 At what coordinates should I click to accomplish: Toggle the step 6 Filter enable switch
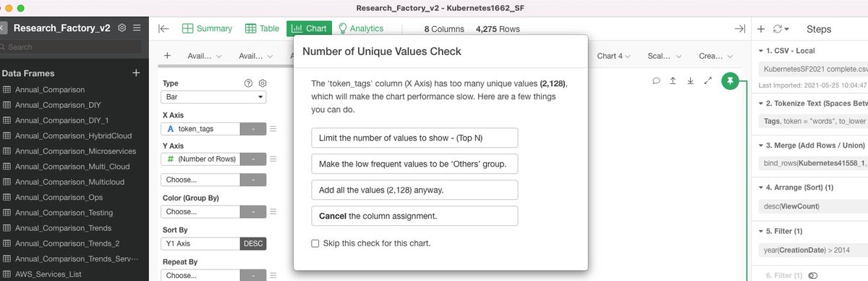[812, 276]
